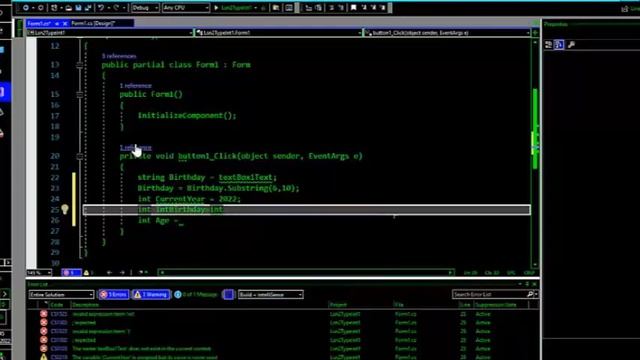The height and width of the screenshot is (360, 640).
Task: Select the error 'textBox1Text does not exist' row
Action: [x=282, y=349]
